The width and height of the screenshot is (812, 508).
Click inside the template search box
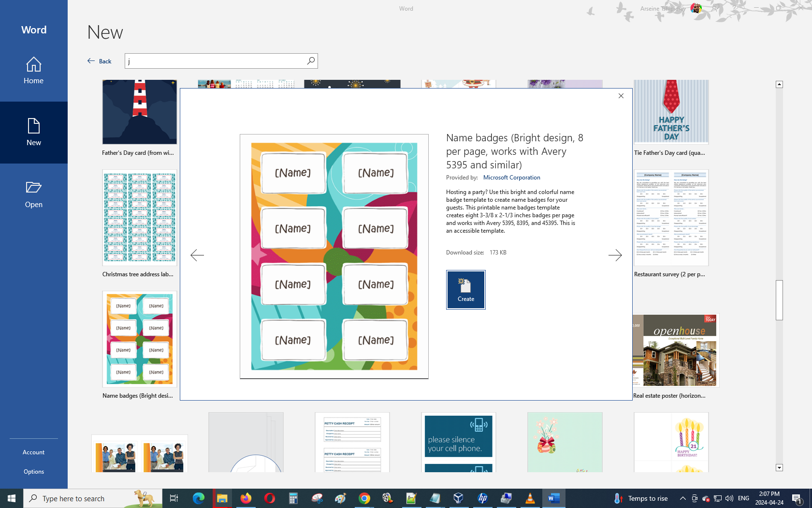coord(215,61)
